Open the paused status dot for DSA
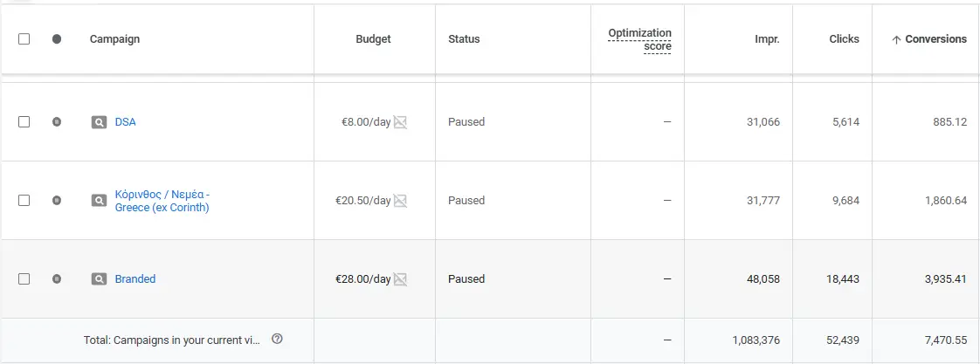980x364 pixels. pos(57,122)
